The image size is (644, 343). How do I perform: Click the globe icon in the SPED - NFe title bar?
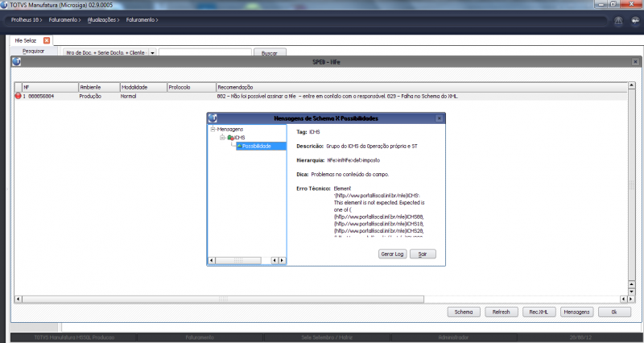pos(16,62)
